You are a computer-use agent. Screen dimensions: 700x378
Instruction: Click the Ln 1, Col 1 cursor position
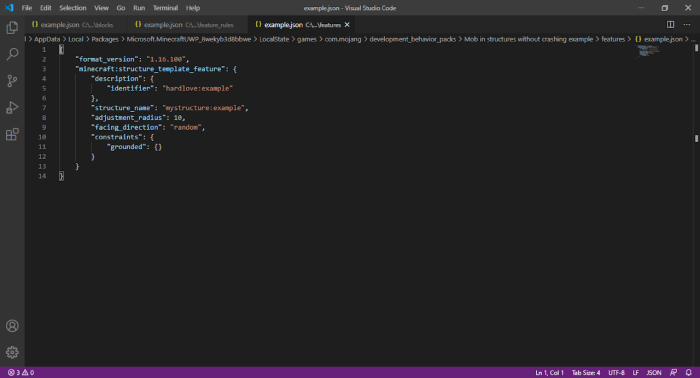549,372
